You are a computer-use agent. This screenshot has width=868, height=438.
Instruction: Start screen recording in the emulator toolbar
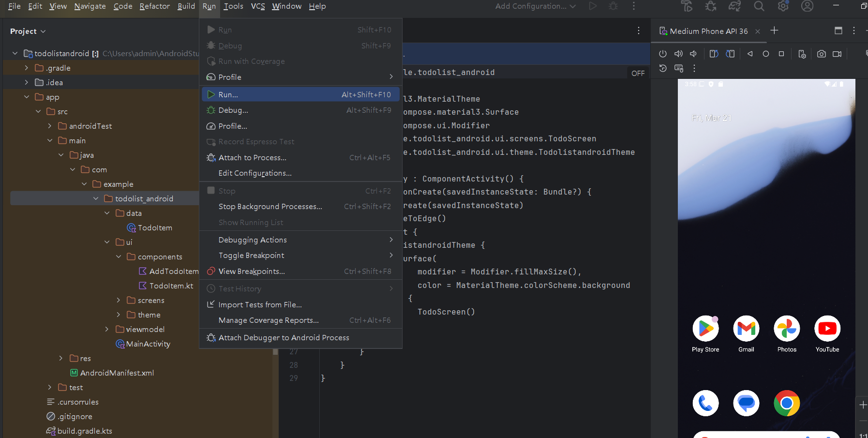837,54
